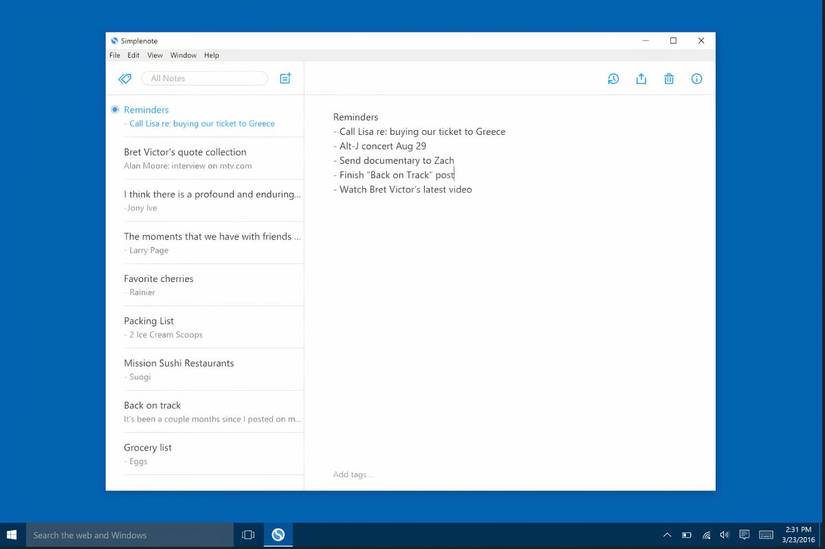Click Call Lisa line in the editor
Viewport: 825px width, 549px height.
tap(419, 132)
